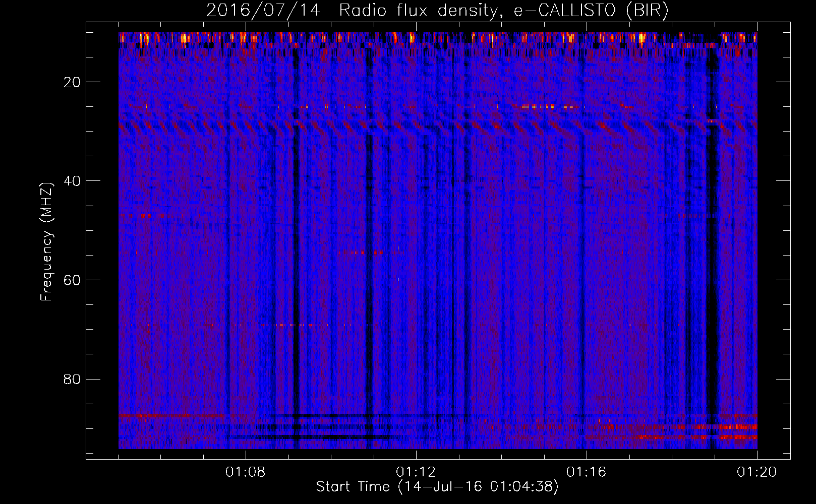Click the plot title '2016/07/14 Radio flux density'
Screen dimensions: 816x504
pos(437,11)
